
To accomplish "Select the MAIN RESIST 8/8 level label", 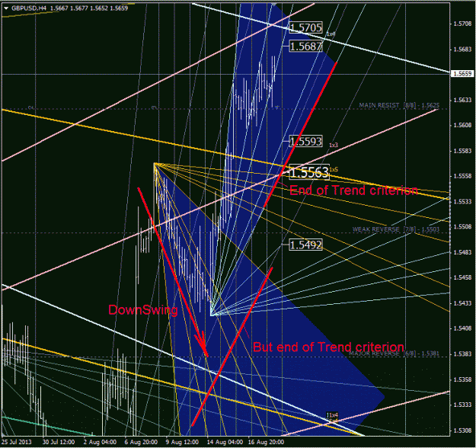I will pyautogui.click(x=399, y=105).
